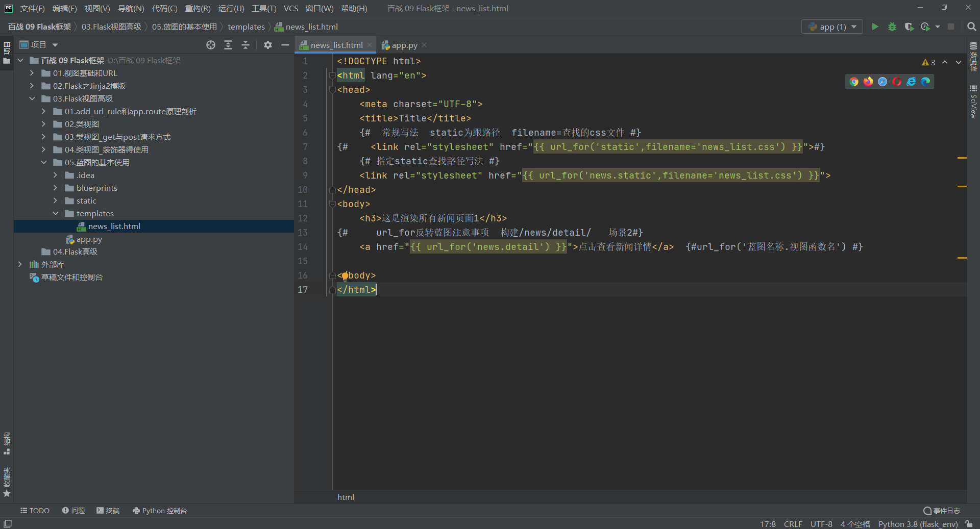Locate opened file in project tree
Image resolution: width=980 pixels, height=529 pixels.
[x=211, y=45]
